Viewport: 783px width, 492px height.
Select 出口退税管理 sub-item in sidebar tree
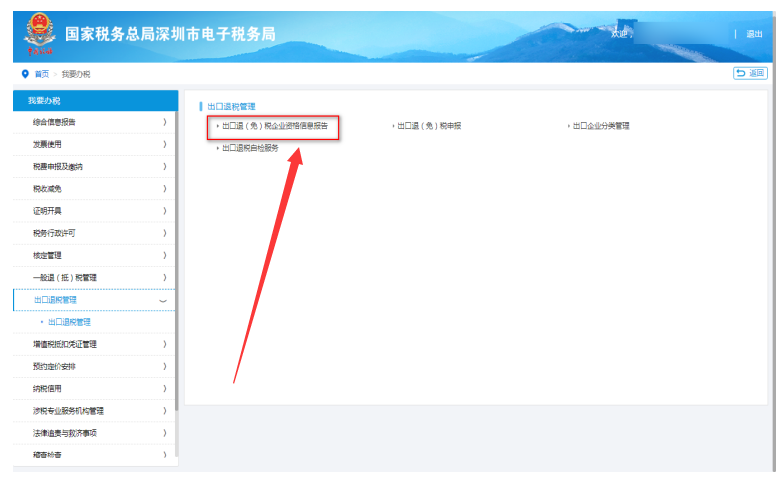(x=69, y=322)
